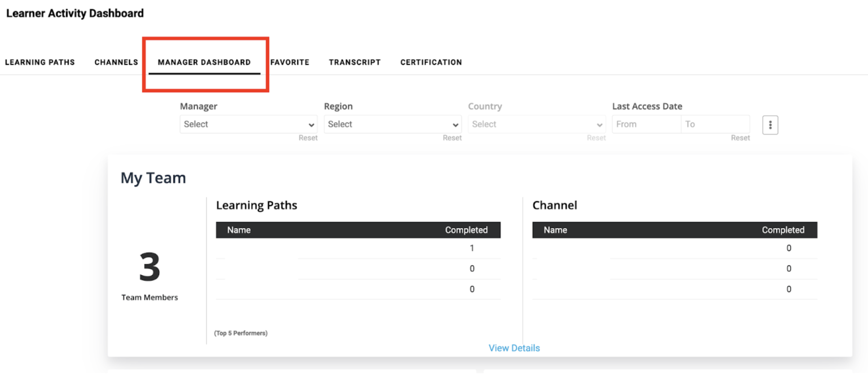This screenshot has width=868, height=377.
Task: Open the Certification tab
Action: click(431, 62)
